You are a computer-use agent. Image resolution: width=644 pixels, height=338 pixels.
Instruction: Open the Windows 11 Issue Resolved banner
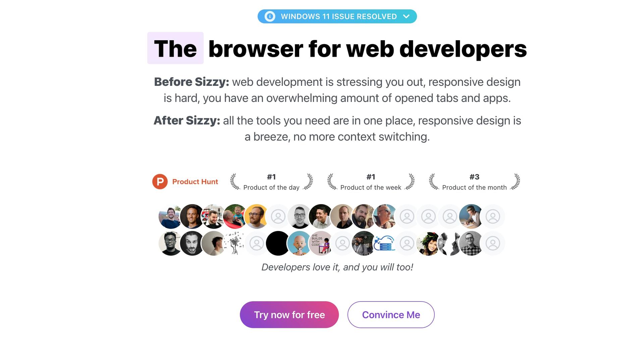click(x=337, y=16)
